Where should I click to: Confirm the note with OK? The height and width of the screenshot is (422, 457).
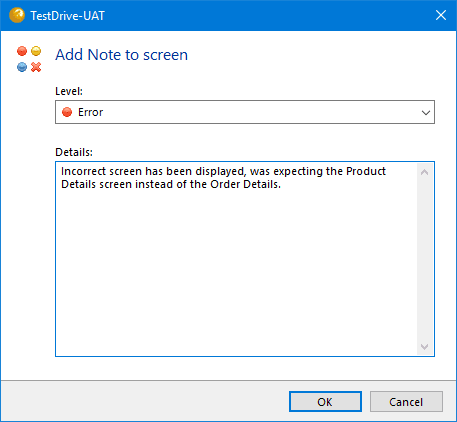[x=325, y=402]
